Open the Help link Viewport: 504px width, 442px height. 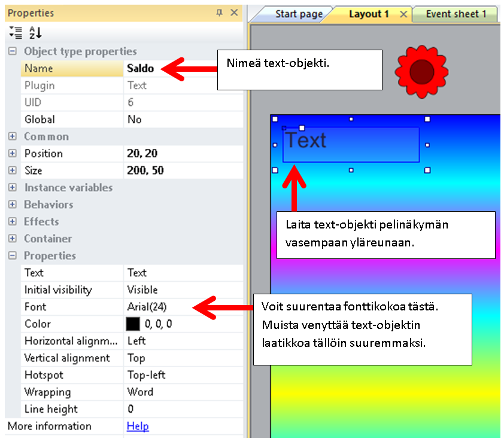[x=138, y=426]
